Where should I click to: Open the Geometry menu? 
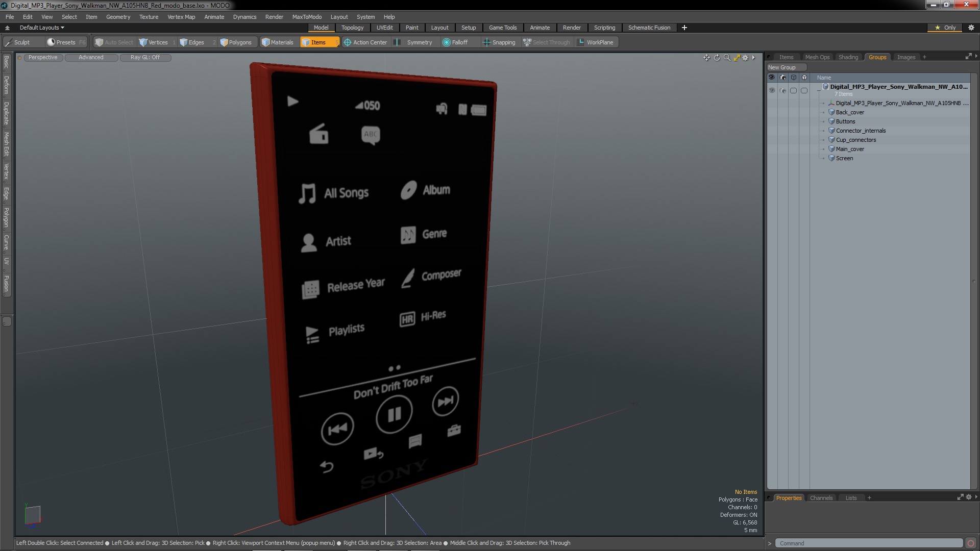pyautogui.click(x=118, y=17)
